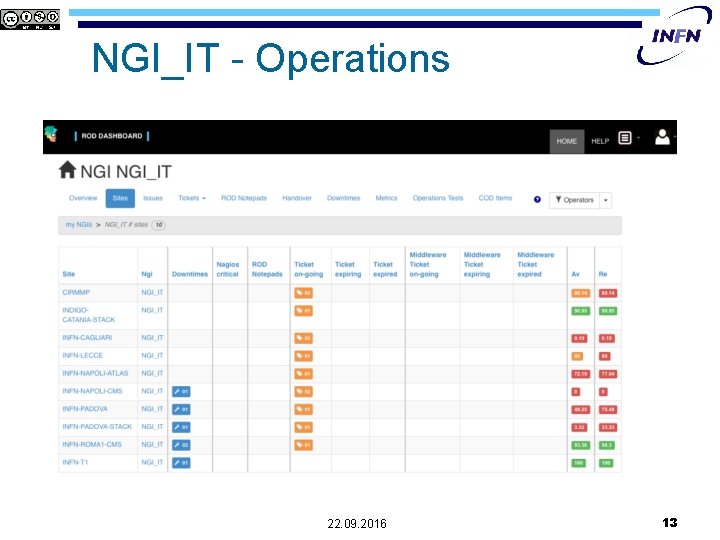Open the INFN-CAGLIARI site link

[x=87, y=338]
